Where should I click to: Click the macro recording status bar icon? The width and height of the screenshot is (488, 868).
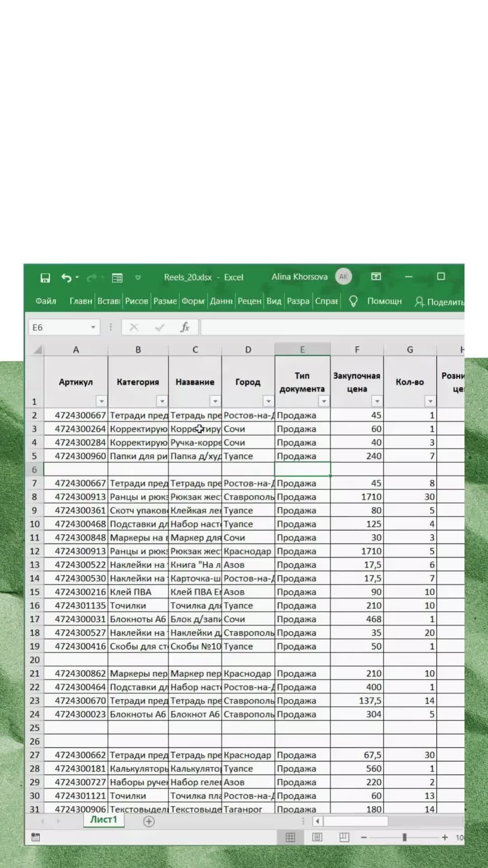click(36, 837)
